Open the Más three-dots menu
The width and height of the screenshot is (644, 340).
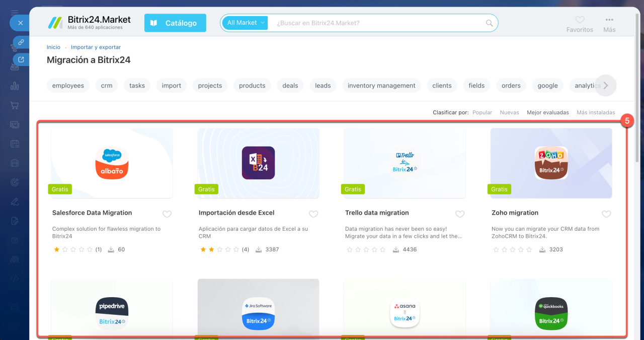click(x=609, y=20)
